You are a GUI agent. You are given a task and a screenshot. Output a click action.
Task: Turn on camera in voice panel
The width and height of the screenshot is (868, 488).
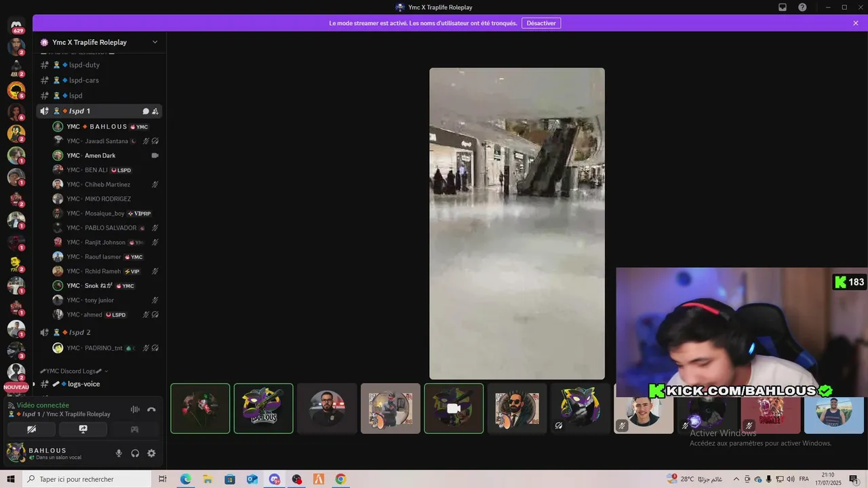pyautogui.click(x=31, y=429)
